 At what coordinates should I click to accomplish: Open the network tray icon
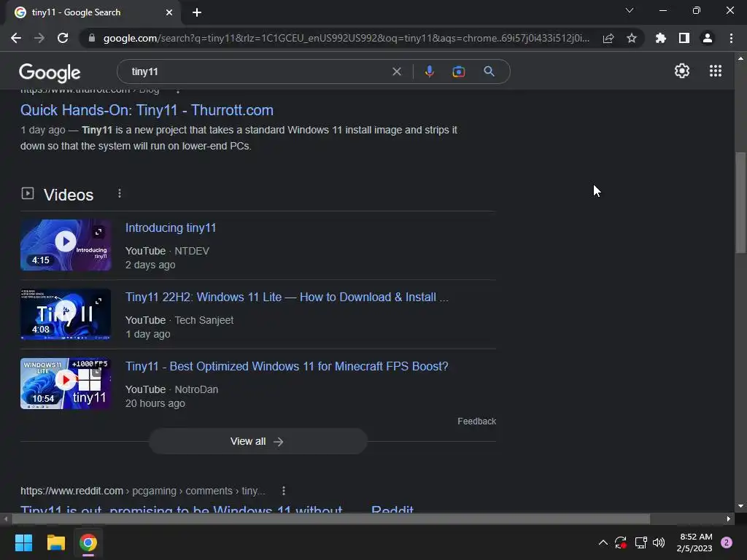640,542
